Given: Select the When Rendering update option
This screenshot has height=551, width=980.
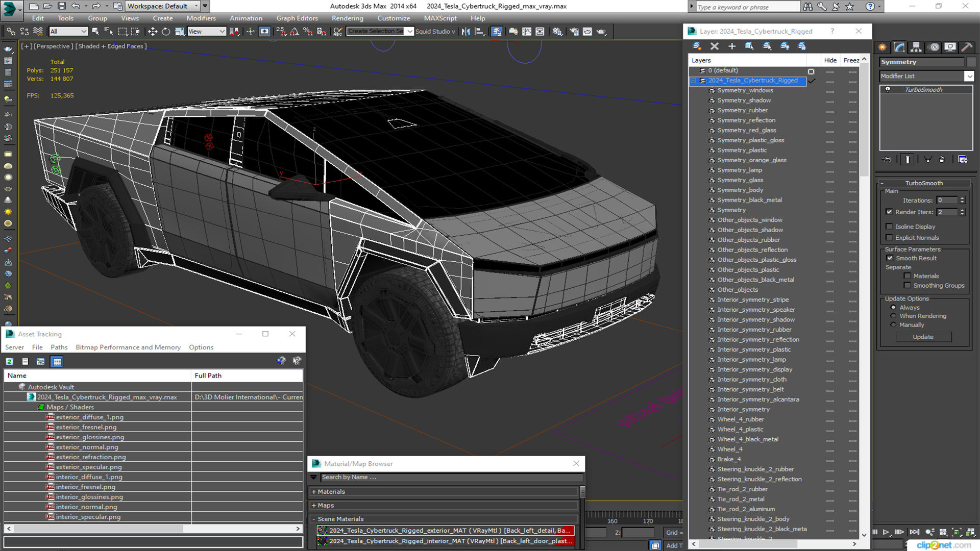Looking at the screenshot, I should (x=893, y=316).
